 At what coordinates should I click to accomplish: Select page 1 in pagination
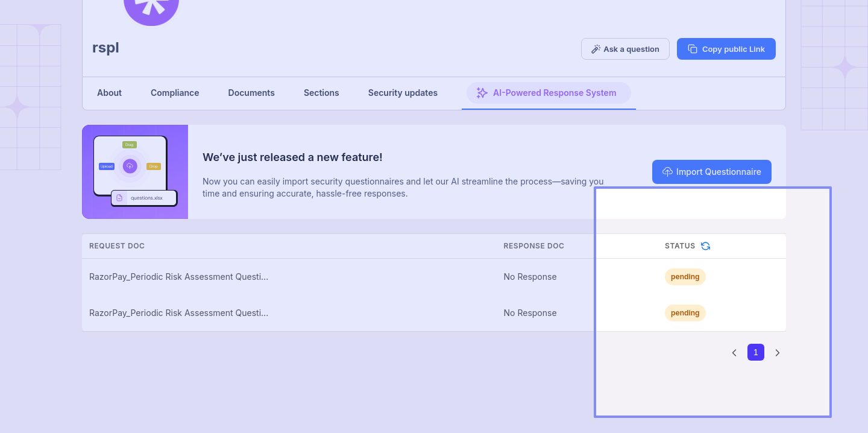(756, 352)
